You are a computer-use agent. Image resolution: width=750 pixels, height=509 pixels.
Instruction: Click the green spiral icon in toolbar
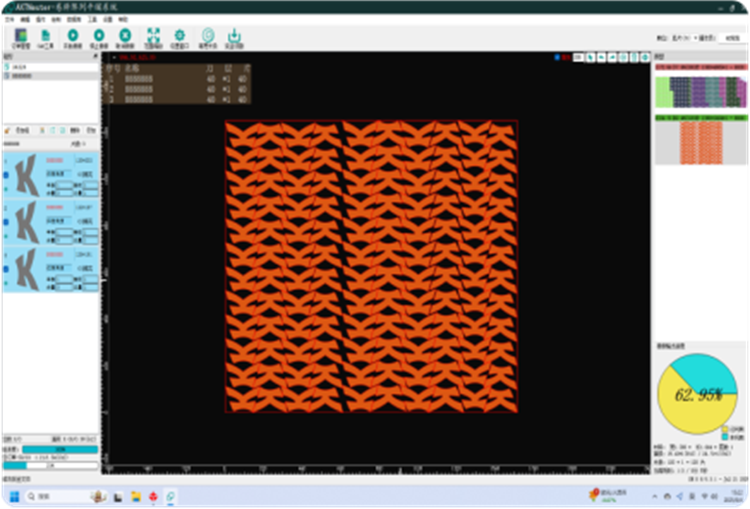coord(207,37)
